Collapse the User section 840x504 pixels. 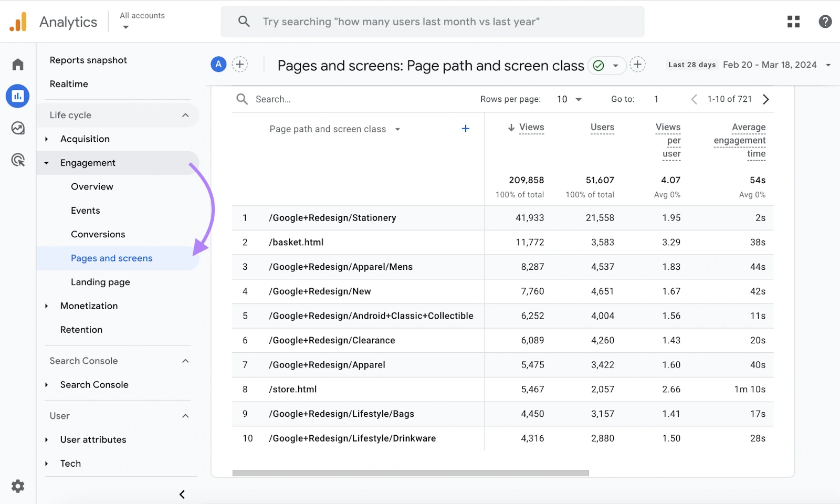pos(185,416)
